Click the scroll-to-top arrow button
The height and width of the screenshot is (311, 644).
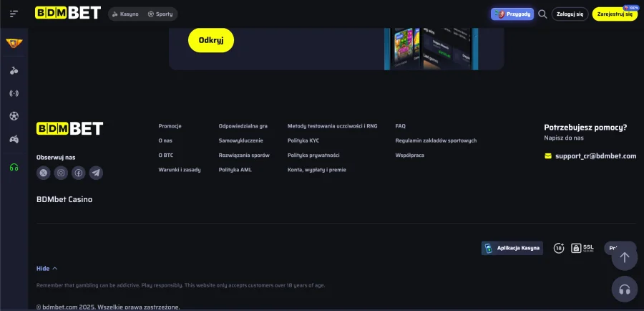coord(624,257)
